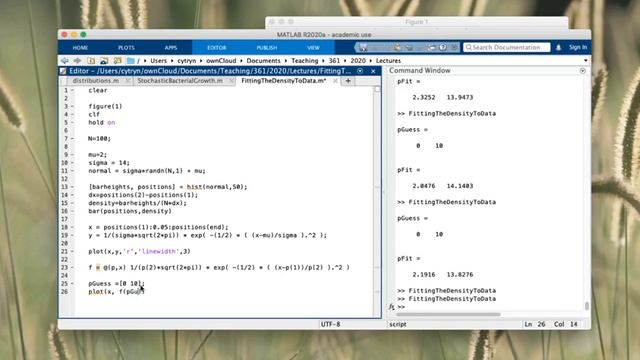Click pFit value 14.1403 in Command Window
The width and height of the screenshot is (640, 360).
point(460,186)
